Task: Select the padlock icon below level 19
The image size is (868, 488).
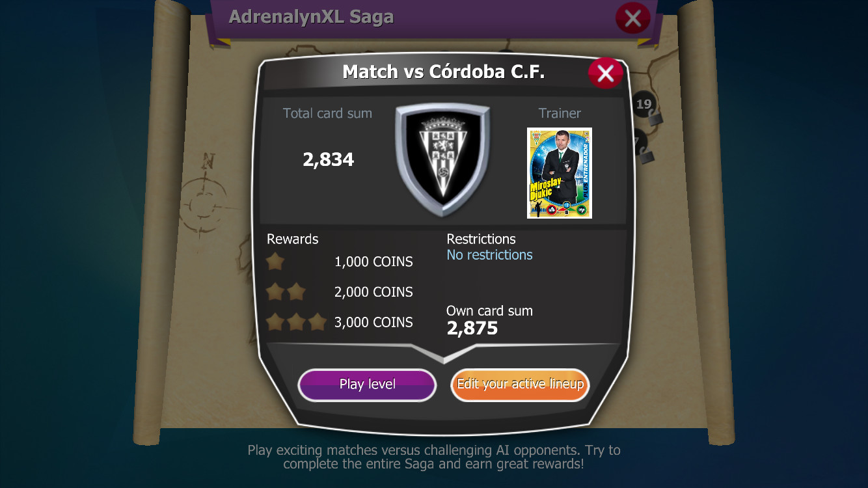Action: click(x=655, y=118)
